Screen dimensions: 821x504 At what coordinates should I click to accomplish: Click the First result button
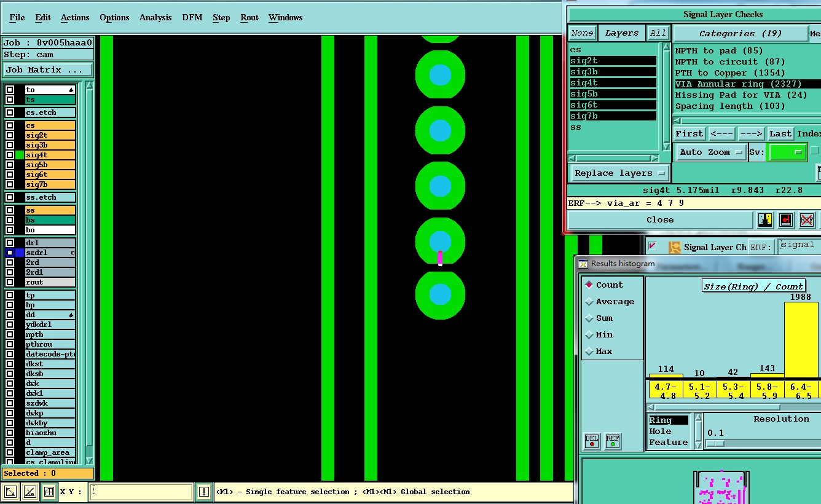click(689, 133)
